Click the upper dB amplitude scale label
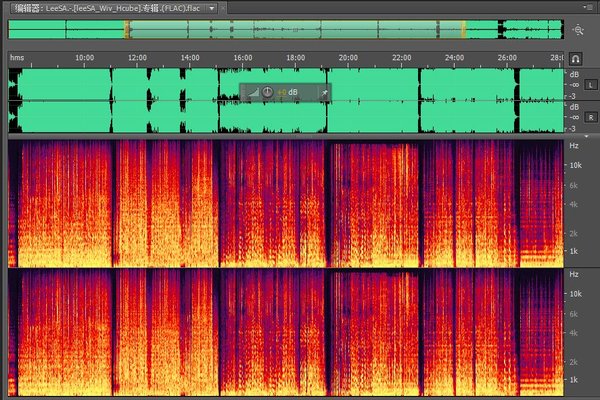The width and height of the screenshot is (600, 400). pyautogui.click(x=574, y=74)
